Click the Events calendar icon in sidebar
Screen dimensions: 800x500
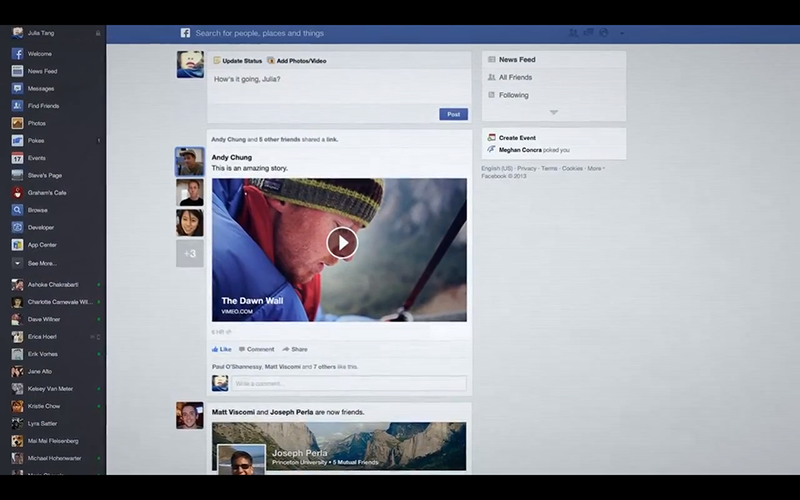click(17, 158)
